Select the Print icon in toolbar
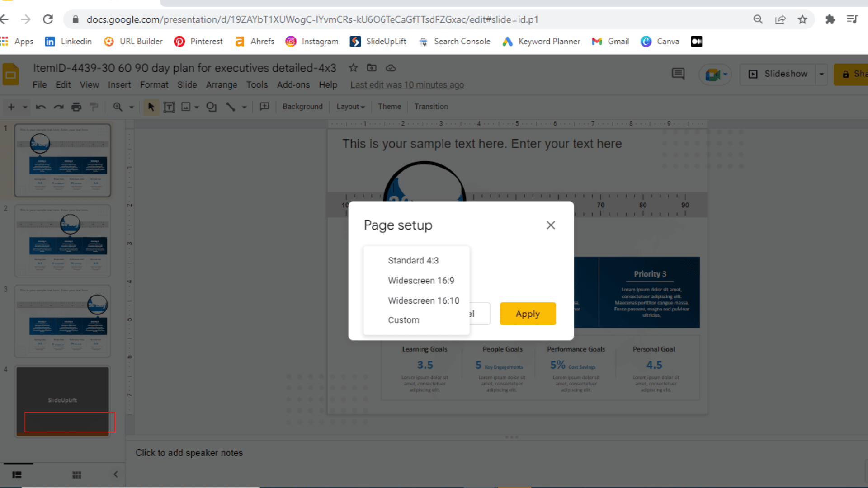The image size is (868, 488). 76,107
